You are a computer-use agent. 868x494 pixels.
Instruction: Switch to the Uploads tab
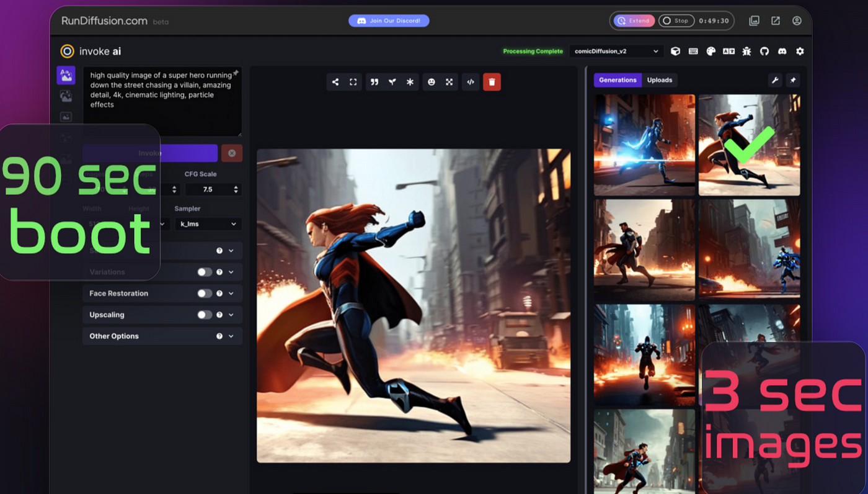tap(659, 80)
